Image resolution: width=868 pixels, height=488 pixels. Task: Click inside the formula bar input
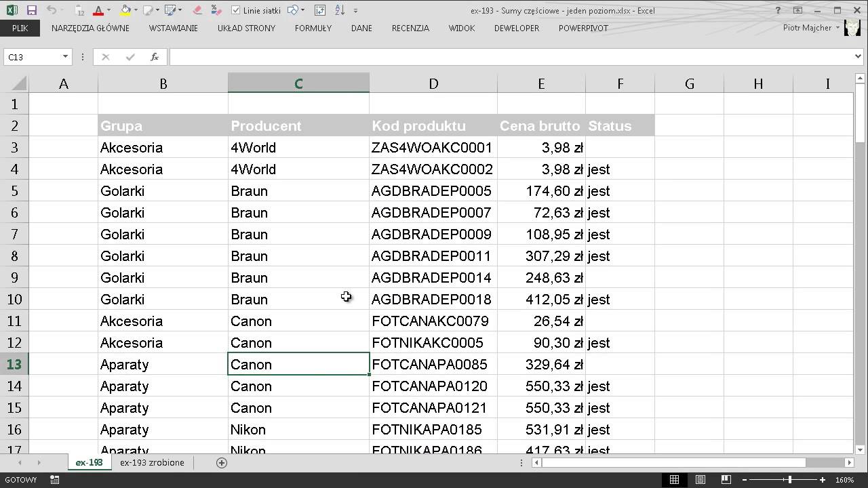(511, 57)
